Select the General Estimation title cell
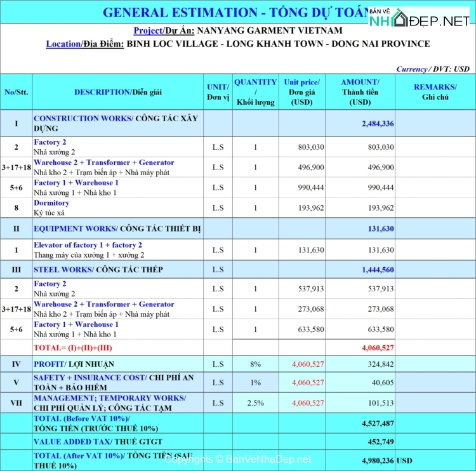 (236, 12)
